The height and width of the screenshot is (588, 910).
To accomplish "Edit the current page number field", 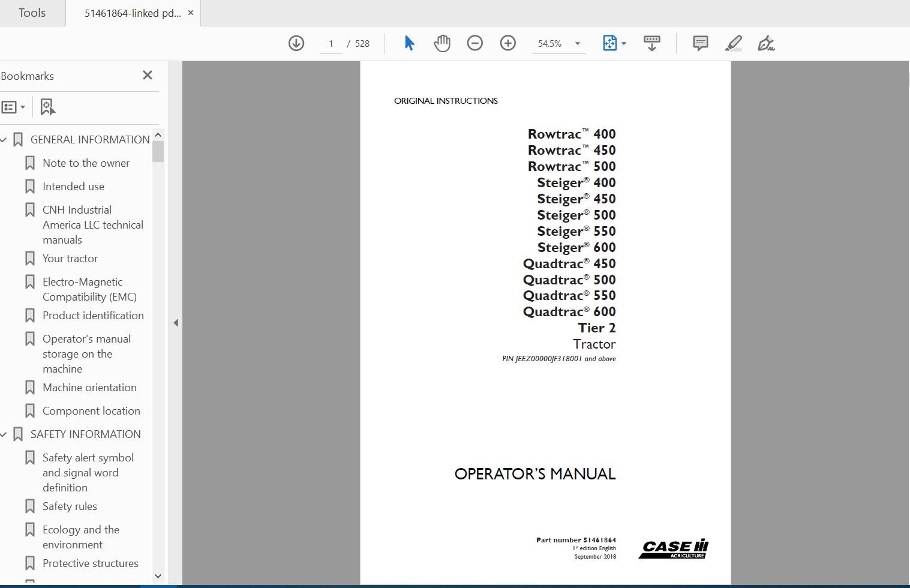I will point(331,44).
